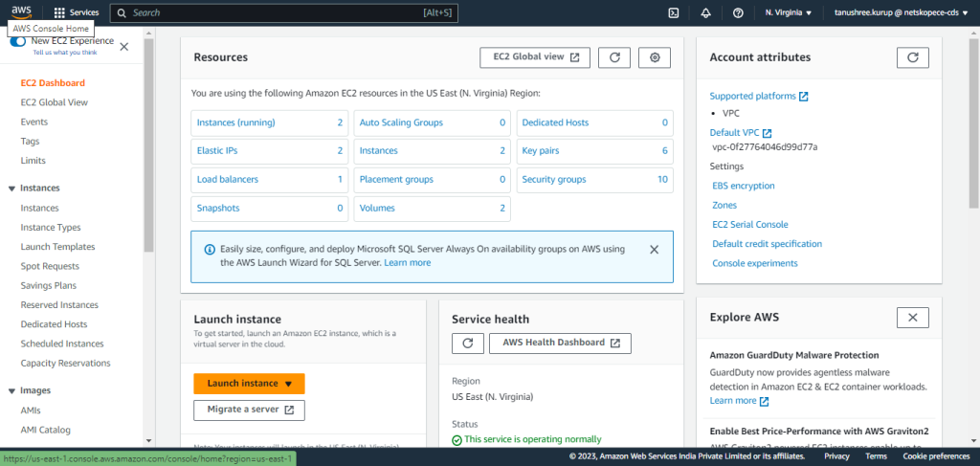
Task: Open Spot Requests in the sidebar
Action: [50, 266]
